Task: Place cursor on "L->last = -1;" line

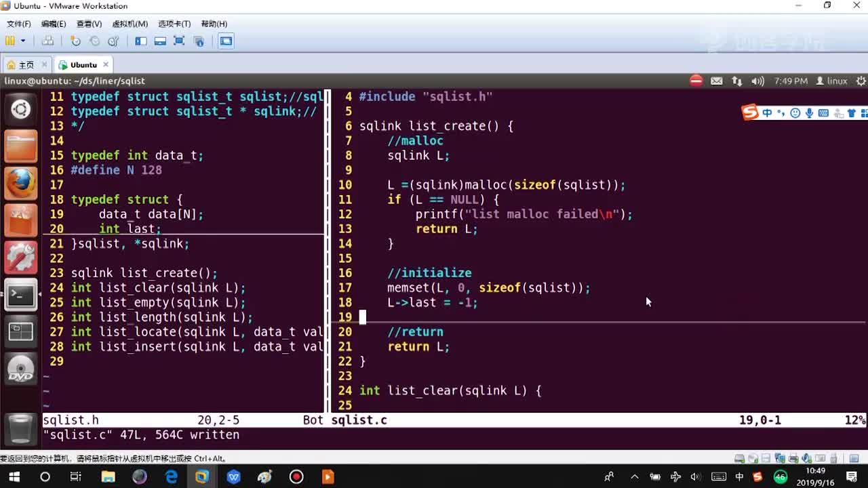Action: point(433,302)
